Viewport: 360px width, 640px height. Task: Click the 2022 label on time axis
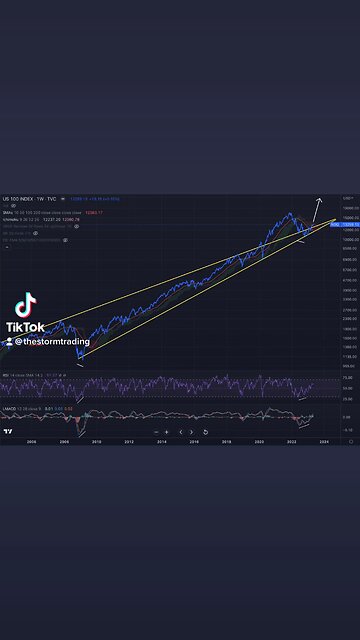(291, 442)
